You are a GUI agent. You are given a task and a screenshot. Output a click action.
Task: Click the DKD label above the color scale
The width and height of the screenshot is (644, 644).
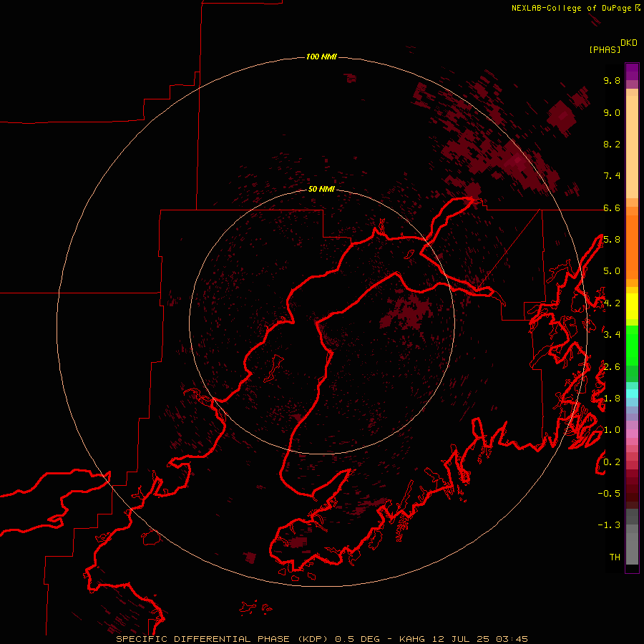[x=629, y=43]
